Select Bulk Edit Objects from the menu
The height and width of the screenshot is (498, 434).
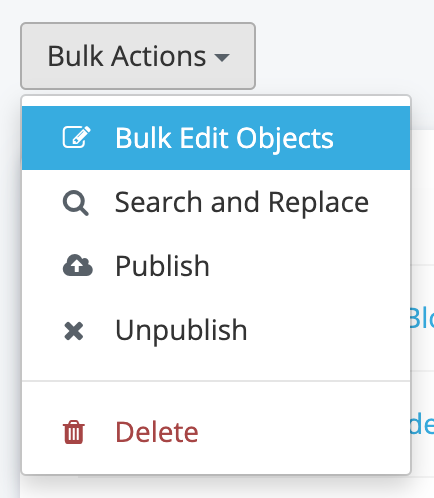[x=216, y=138]
